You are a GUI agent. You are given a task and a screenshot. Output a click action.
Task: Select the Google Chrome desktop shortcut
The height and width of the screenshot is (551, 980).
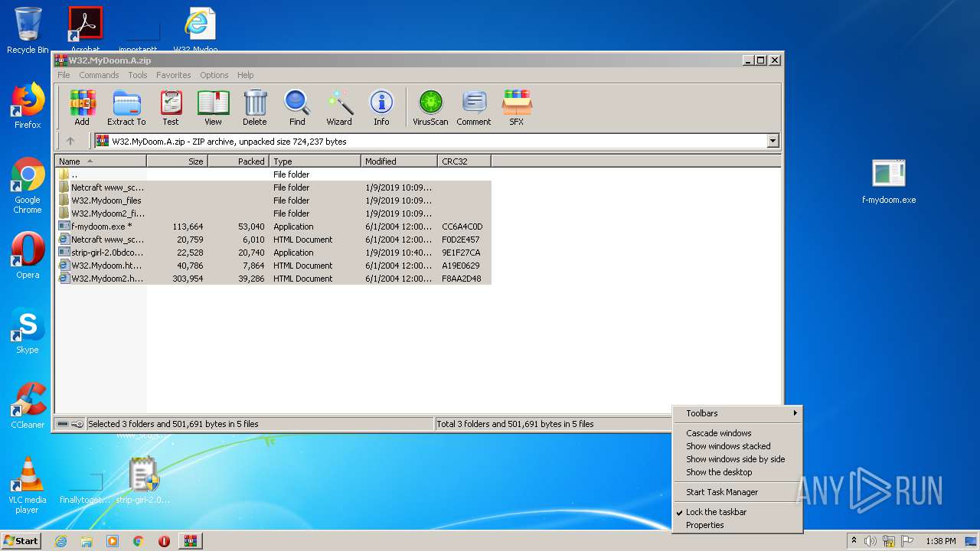[28, 186]
